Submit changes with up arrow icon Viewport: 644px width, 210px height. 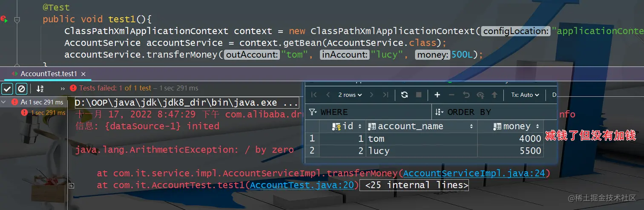tap(494, 95)
